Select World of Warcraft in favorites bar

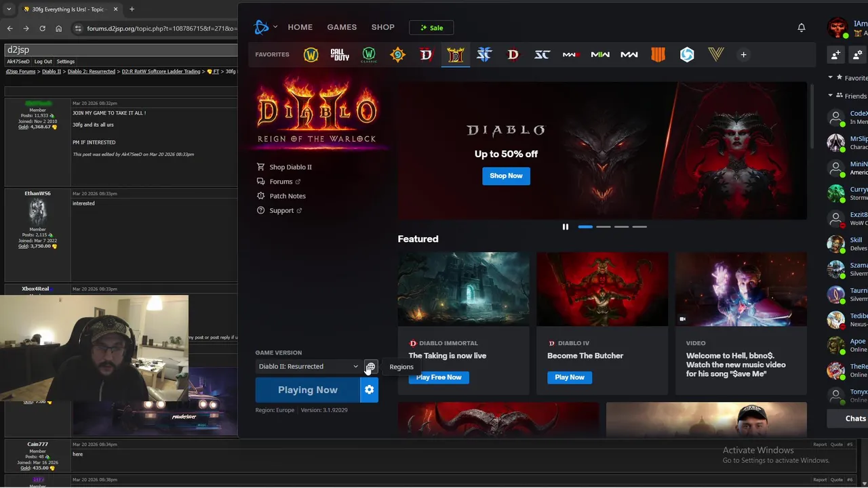pyautogui.click(x=311, y=55)
